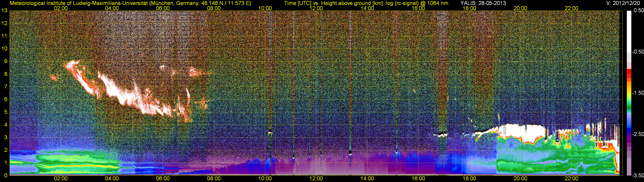Click the colorbar value -3.50
The width and height of the screenshot is (644, 182).
click(638, 176)
